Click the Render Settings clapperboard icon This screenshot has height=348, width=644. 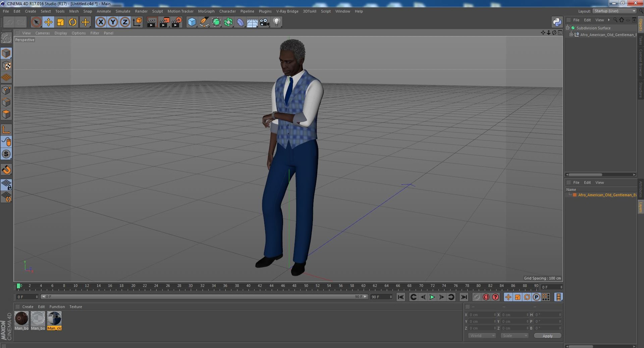176,22
